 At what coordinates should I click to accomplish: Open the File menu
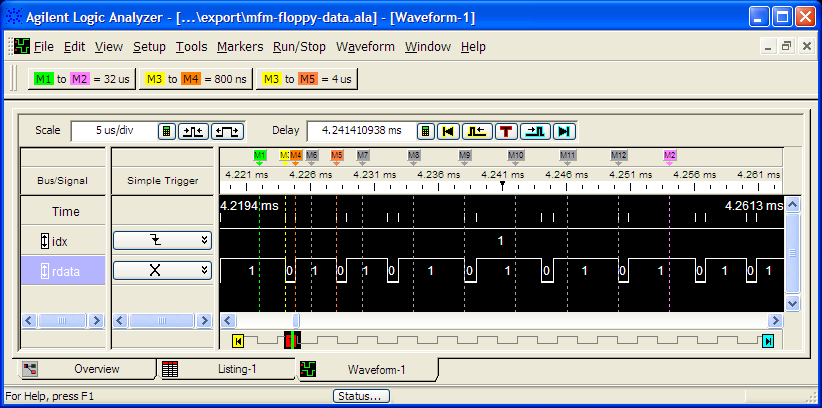[x=44, y=47]
